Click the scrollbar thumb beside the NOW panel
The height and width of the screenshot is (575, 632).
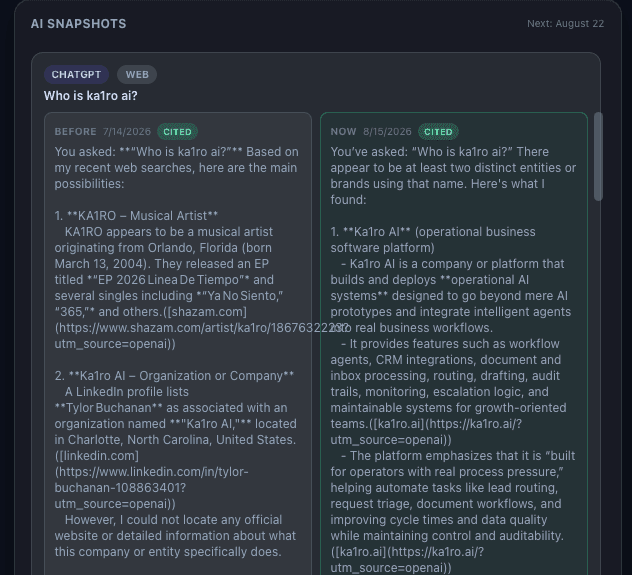pos(598,156)
